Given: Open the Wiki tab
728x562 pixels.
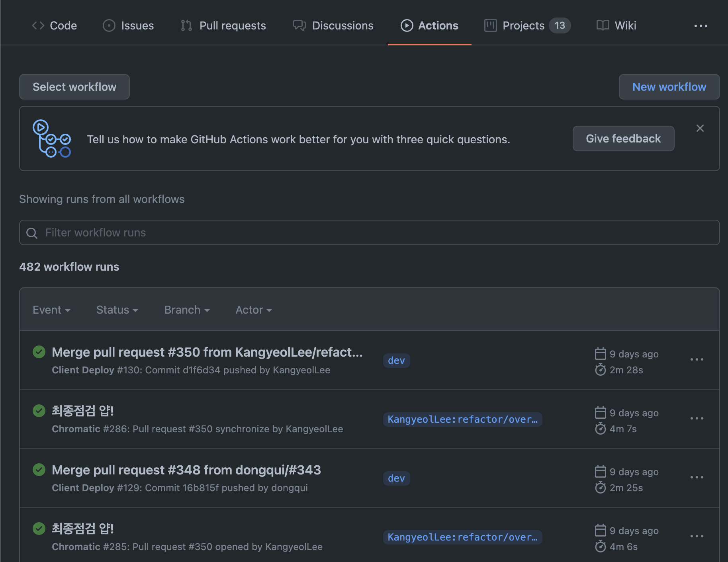Looking at the screenshot, I should (x=616, y=25).
